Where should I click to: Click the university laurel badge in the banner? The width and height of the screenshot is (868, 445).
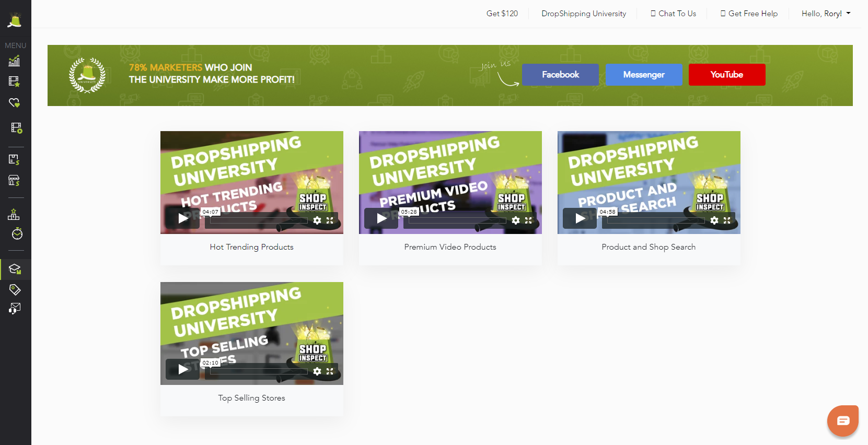(87, 75)
